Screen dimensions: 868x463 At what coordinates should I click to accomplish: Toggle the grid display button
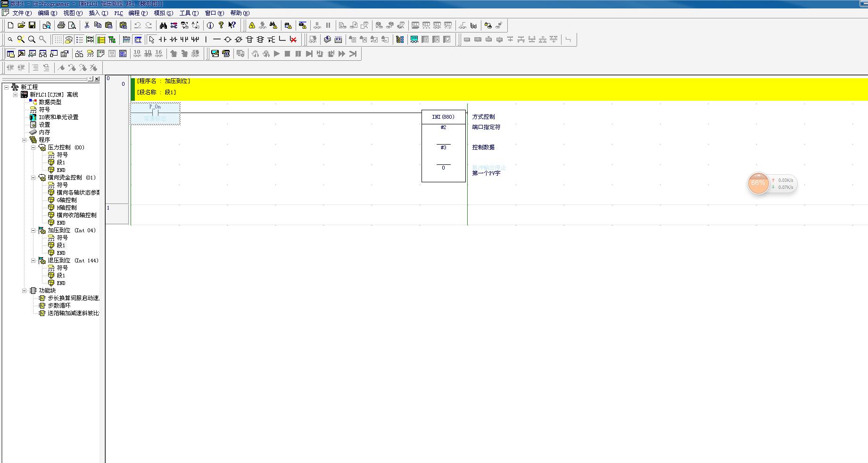[x=58, y=40]
